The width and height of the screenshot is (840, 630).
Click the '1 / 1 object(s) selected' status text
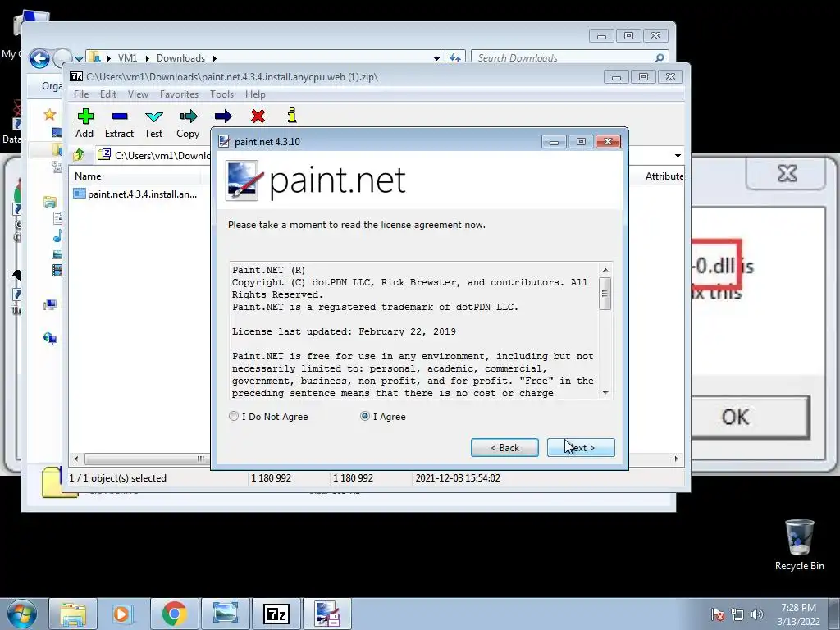pyautogui.click(x=118, y=478)
